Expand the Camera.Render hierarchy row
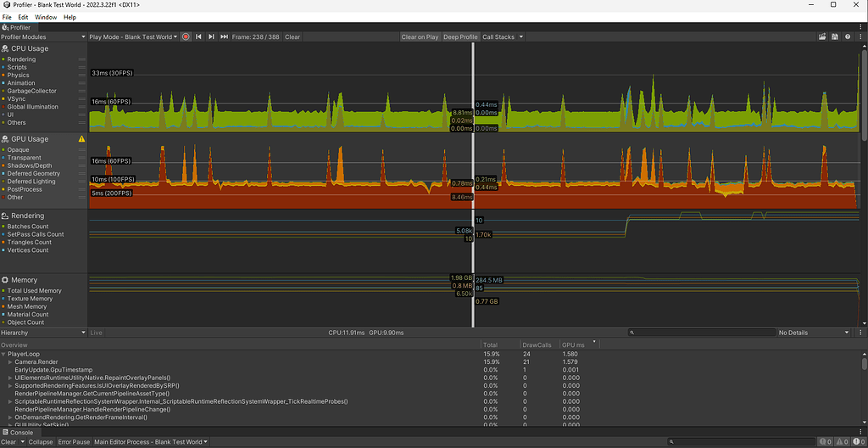 click(x=10, y=362)
